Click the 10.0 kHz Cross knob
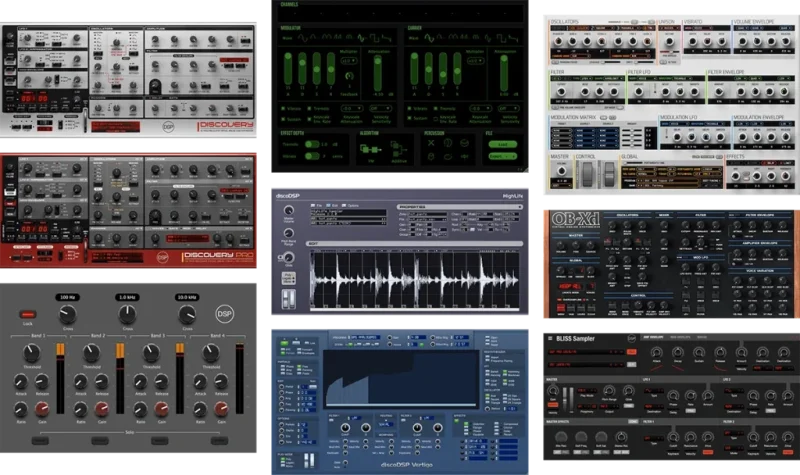 pyautogui.click(x=187, y=315)
